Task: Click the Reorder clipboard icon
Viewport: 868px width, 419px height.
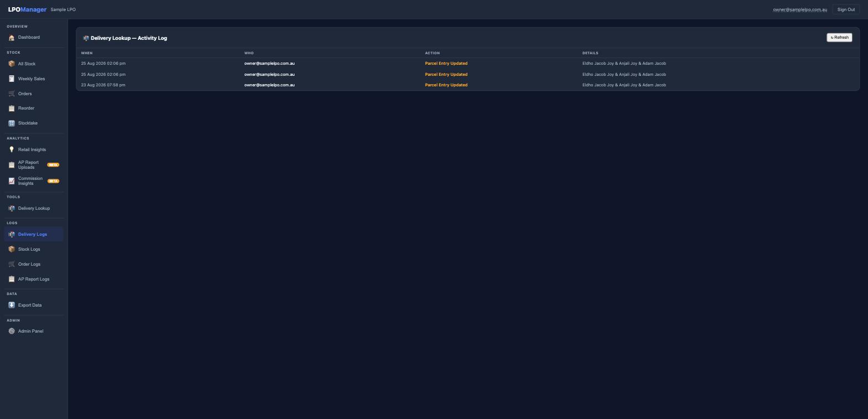Action: click(12, 108)
